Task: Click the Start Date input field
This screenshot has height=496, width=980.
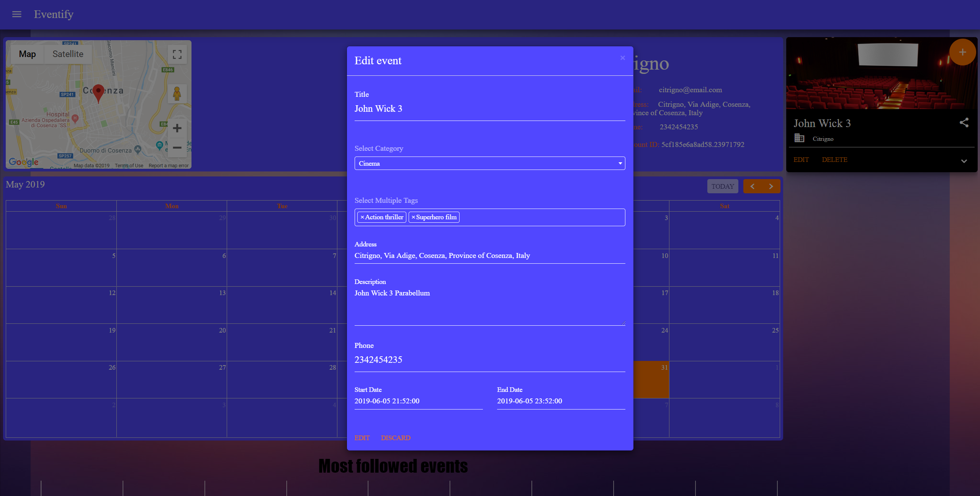Action: click(418, 401)
